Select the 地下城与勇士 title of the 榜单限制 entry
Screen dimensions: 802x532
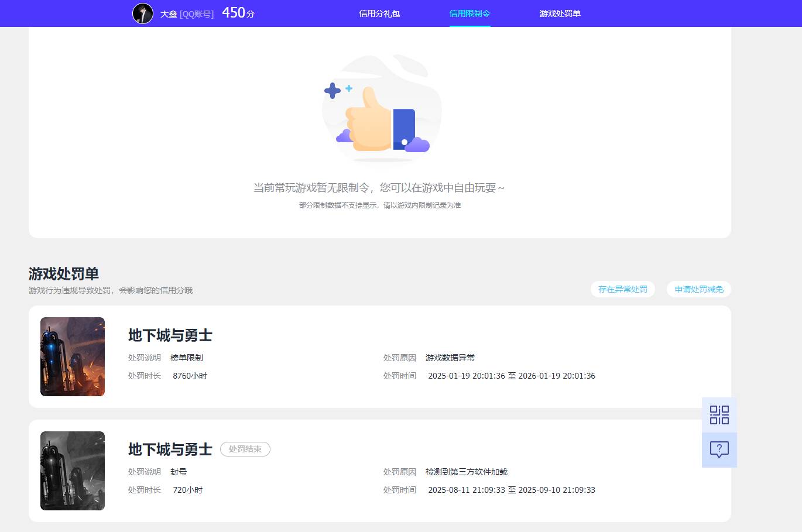[x=170, y=335]
